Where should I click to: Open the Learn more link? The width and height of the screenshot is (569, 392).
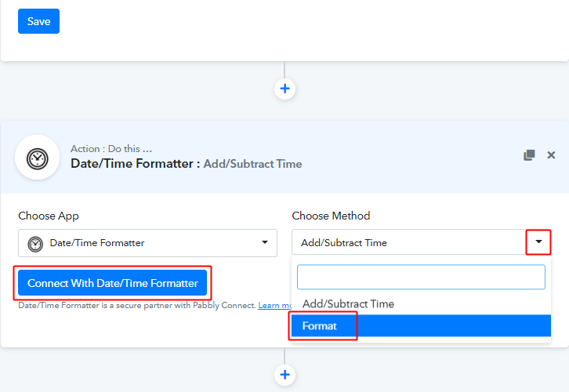click(274, 305)
